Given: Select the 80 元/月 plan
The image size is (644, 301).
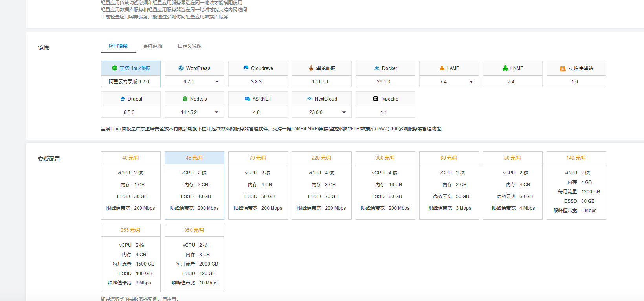Looking at the screenshot, I should [x=513, y=185].
